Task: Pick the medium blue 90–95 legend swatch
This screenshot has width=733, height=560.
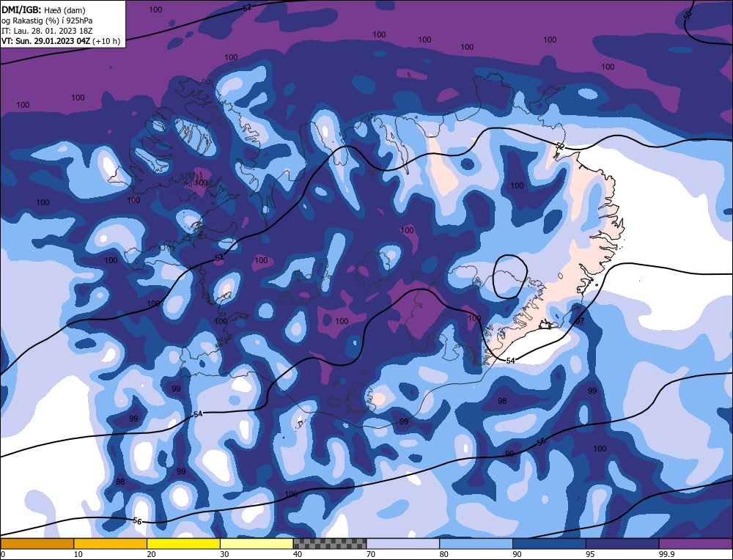Action: pyautogui.click(x=549, y=544)
